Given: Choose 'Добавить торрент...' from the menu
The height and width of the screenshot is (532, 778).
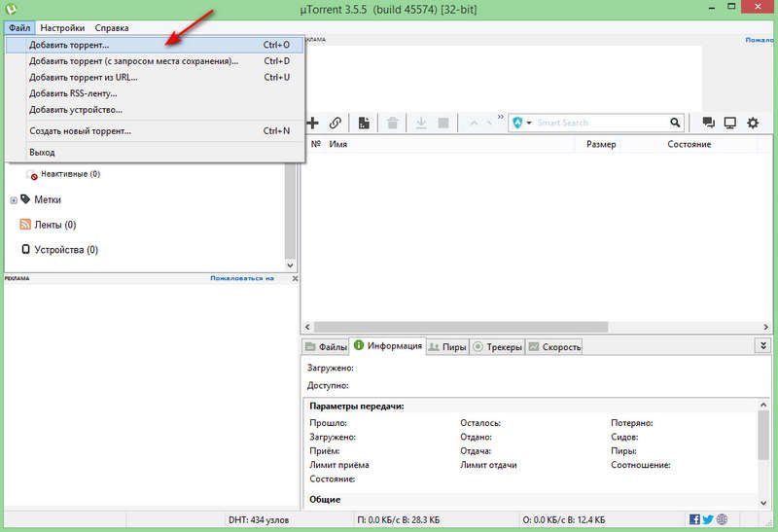Looking at the screenshot, I should click(x=69, y=45).
